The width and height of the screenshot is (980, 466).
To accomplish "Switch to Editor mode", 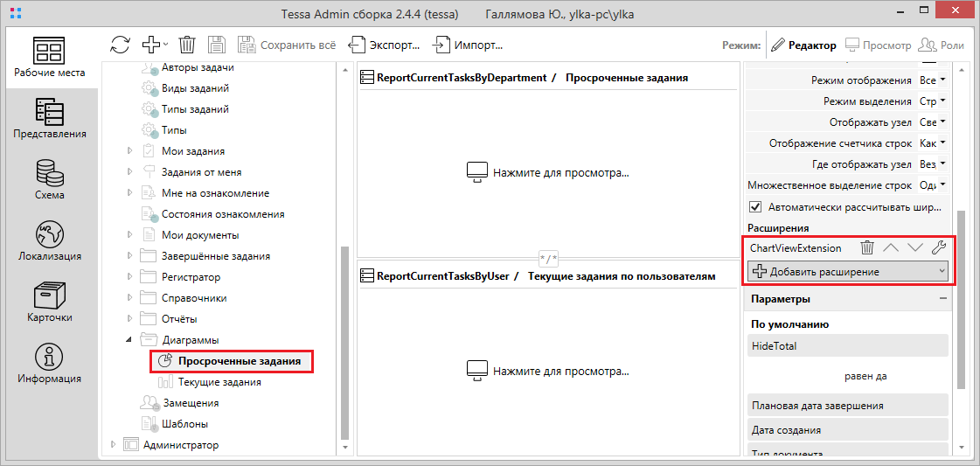I will click(x=803, y=45).
